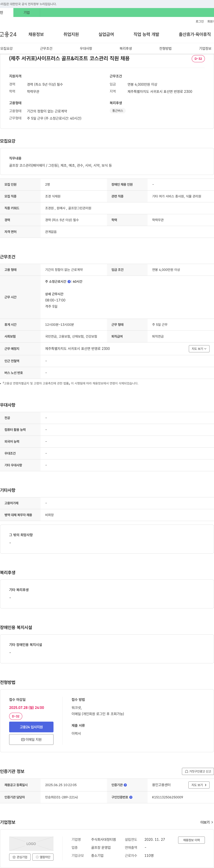214x868 pixels.
Task: Click the 모집 직종 value 조경 식재원
Action: [53, 196]
